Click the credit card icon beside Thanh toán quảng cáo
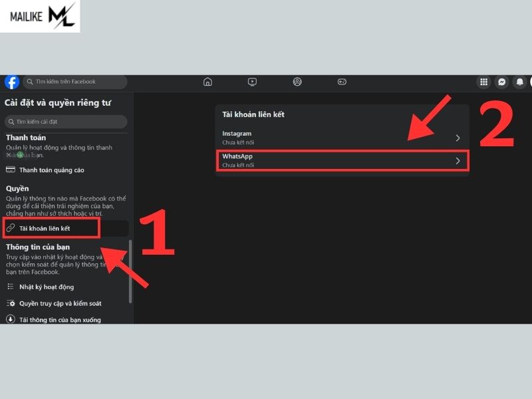532x399 pixels. (11, 170)
